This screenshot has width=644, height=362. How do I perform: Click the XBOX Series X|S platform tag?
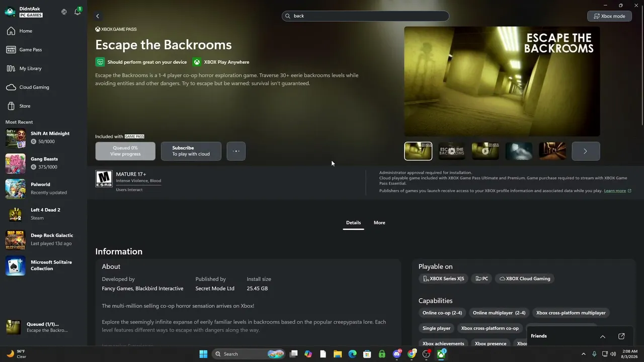click(x=443, y=279)
